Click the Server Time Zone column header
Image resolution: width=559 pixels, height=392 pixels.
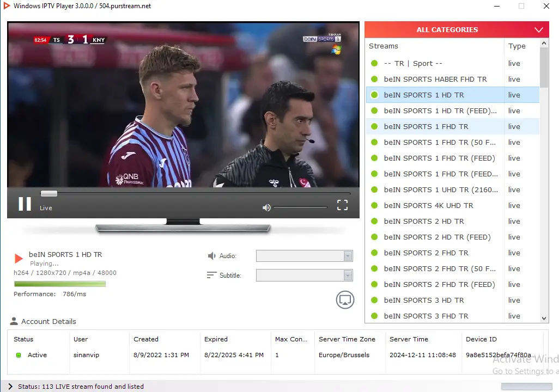point(350,339)
